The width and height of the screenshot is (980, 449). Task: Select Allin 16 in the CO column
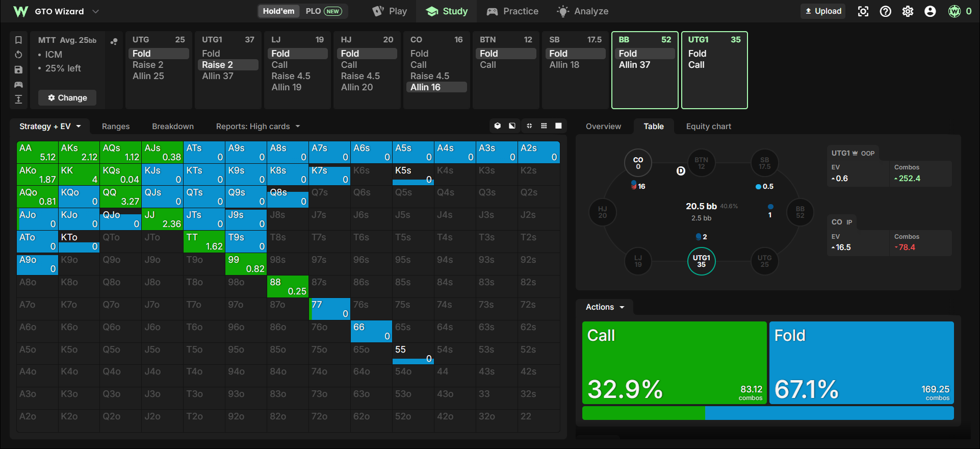click(437, 87)
